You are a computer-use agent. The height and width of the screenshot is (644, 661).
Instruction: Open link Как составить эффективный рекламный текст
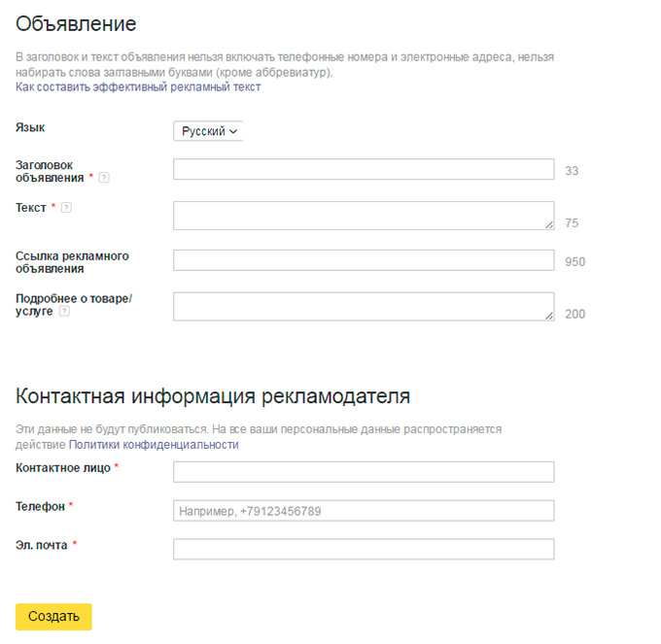point(138,87)
